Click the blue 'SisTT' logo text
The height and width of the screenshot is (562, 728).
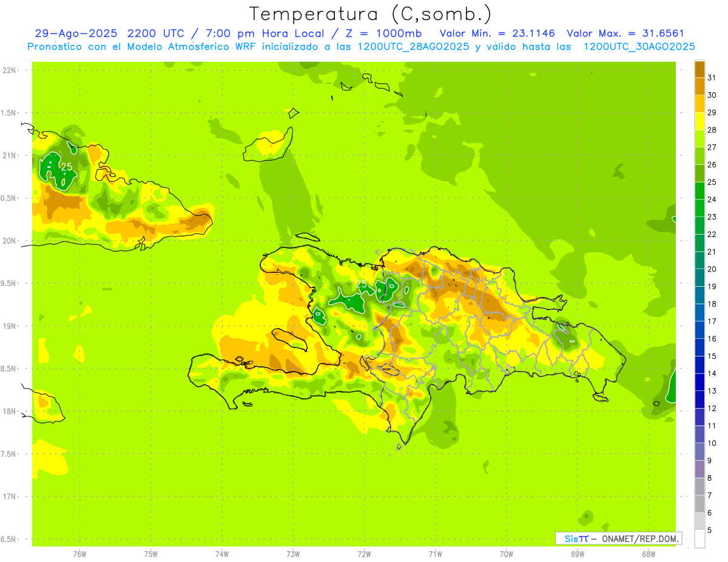coord(576,538)
